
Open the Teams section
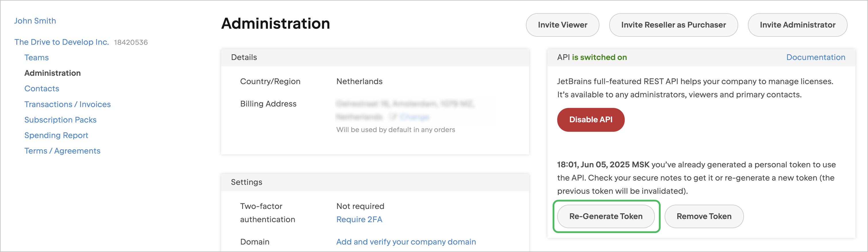pyautogui.click(x=36, y=57)
